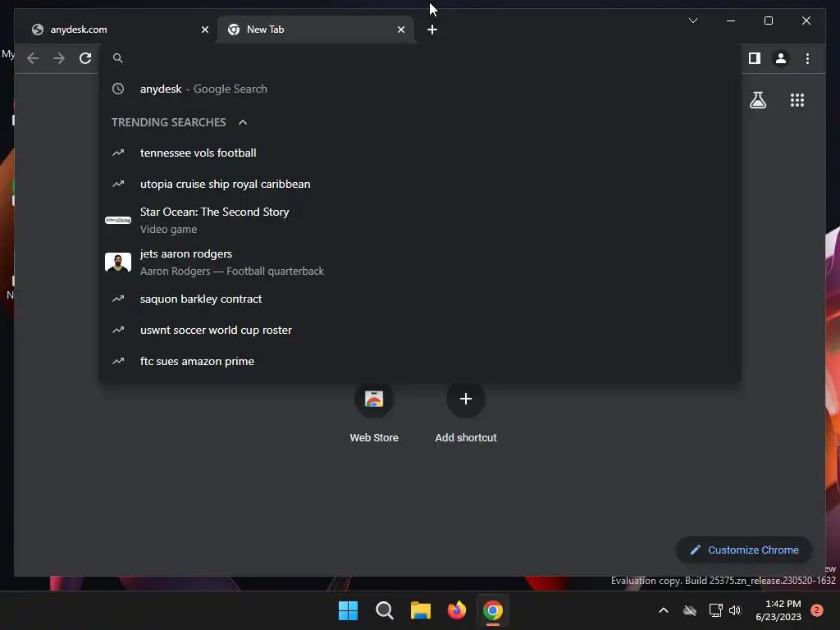Viewport: 840px width, 630px height.
Task: Open the side panel icon
Action: click(x=755, y=58)
